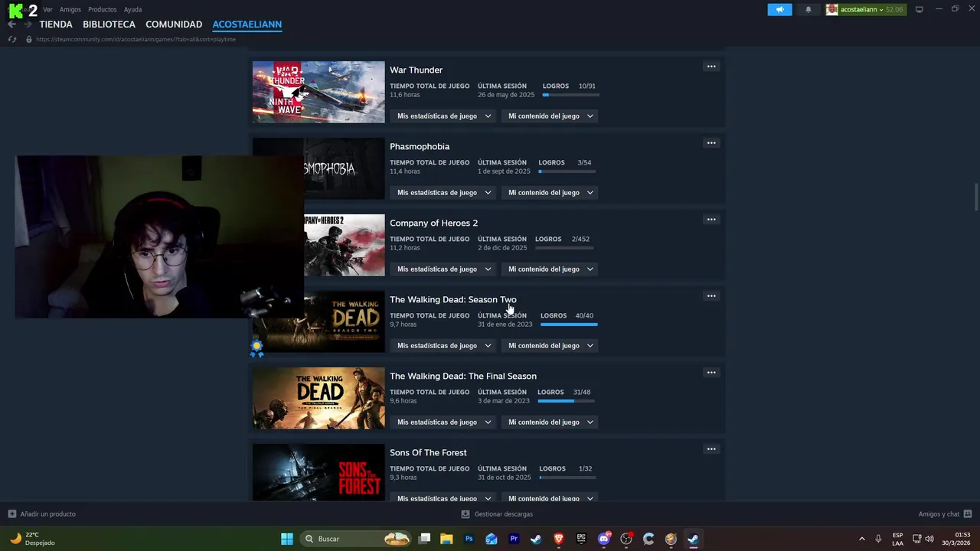The width and height of the screenshot is (980, 551).
Task: Expand The Final Season statistics dropdown
Action: click(x=444, y=422)
